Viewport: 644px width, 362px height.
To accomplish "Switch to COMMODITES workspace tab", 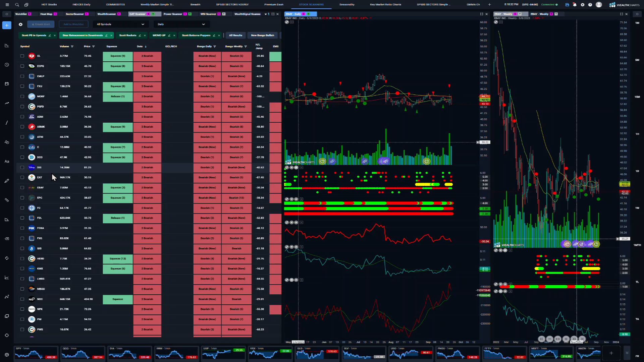I will tap(115, 5).
